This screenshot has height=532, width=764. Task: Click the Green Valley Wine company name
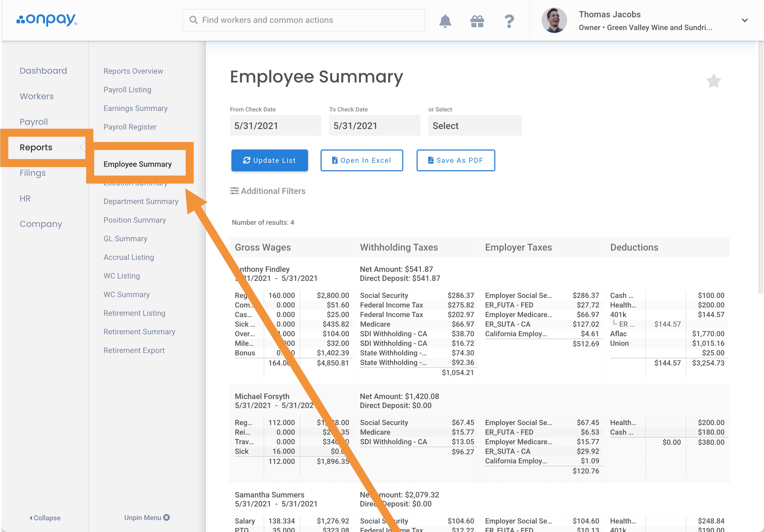point(659,28)
